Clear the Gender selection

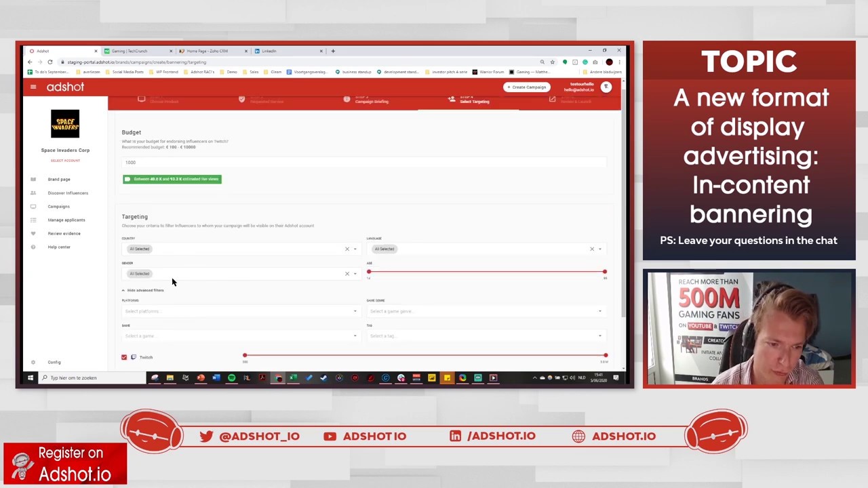coord(347,274)
